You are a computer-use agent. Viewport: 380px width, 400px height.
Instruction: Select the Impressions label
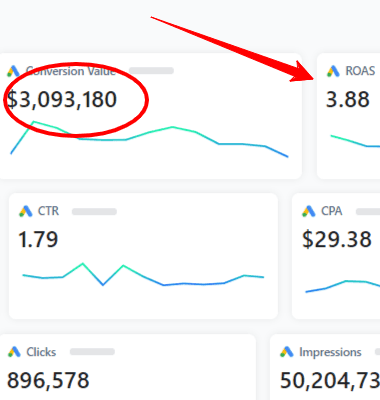click(330, 352)
